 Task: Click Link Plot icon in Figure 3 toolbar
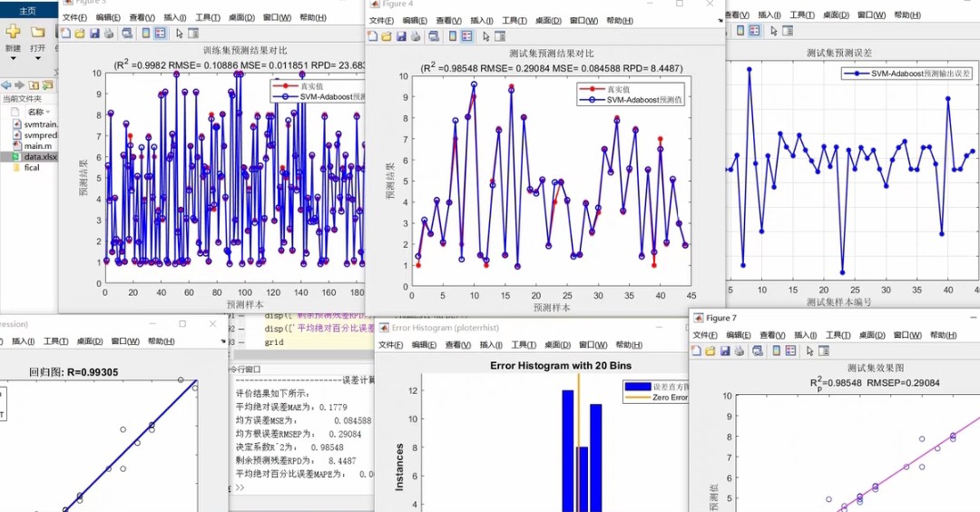point(127,33)
